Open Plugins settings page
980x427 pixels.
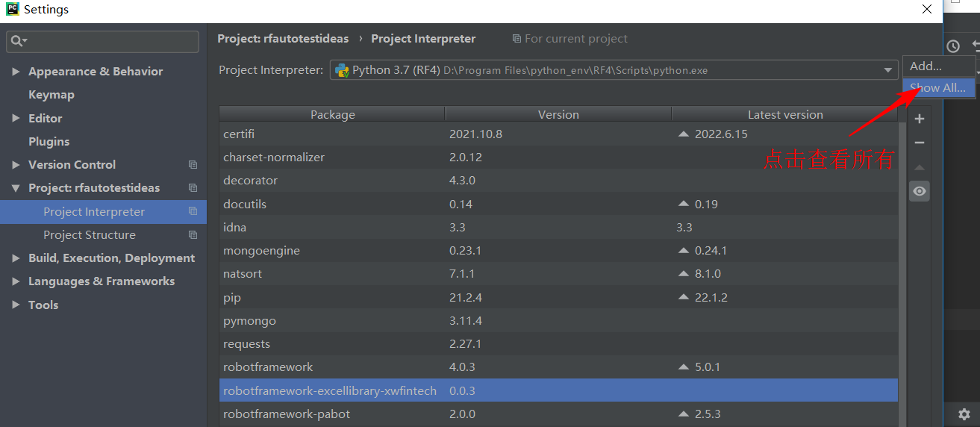pyautogui.click(x=49, y=142)
